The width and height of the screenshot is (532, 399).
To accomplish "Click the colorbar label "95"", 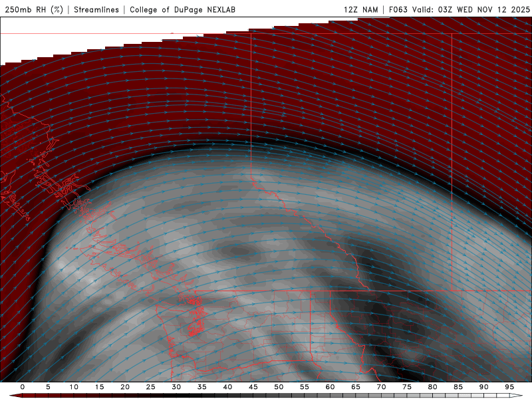I will point(509,387).
